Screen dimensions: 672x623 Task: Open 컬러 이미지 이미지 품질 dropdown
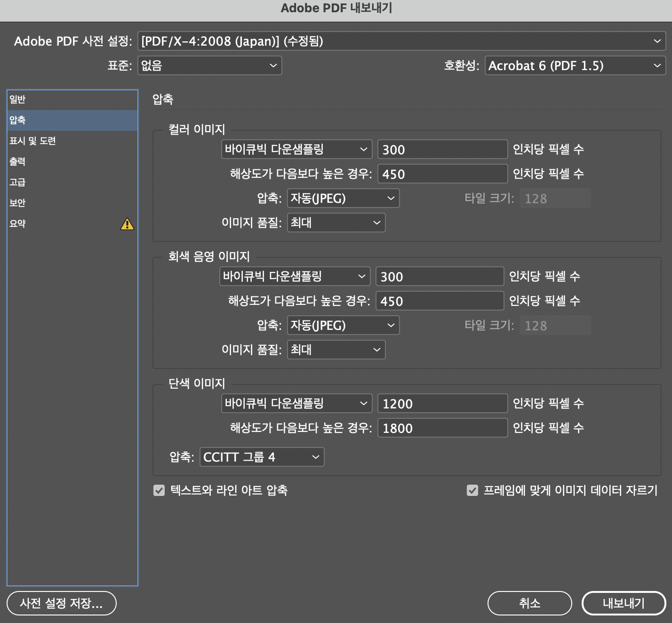(336, 223)
